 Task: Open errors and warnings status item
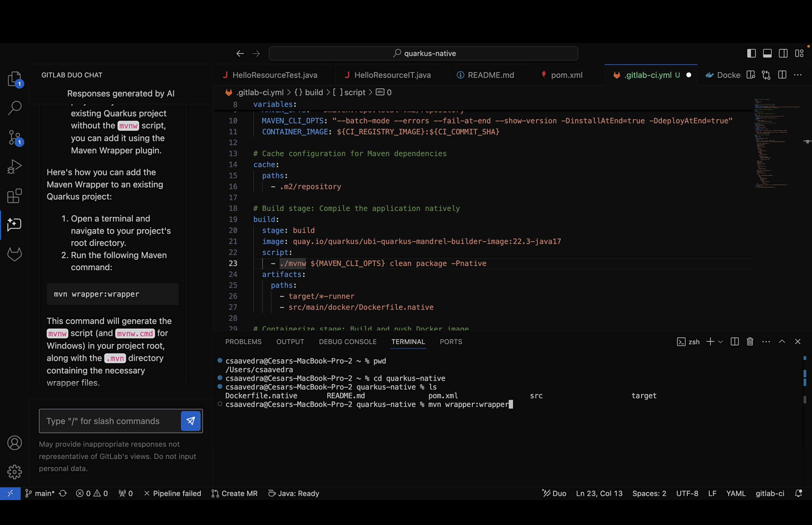tap(92, 493)
